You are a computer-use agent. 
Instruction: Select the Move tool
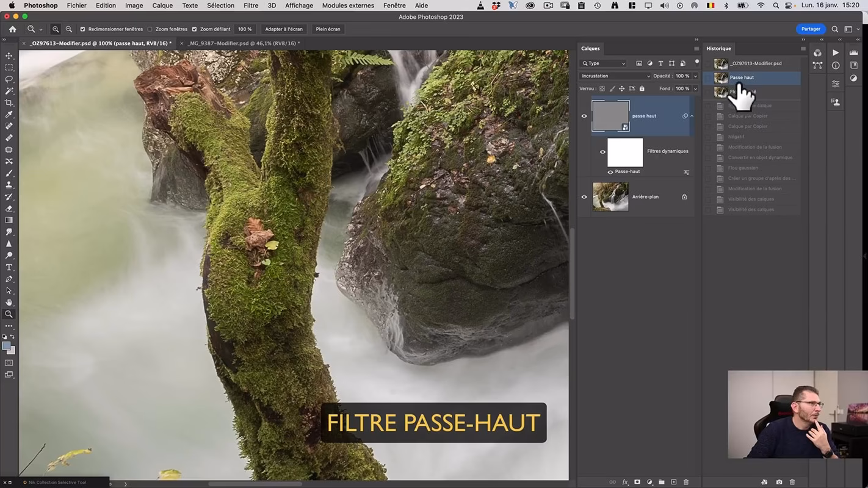(9, 56)
